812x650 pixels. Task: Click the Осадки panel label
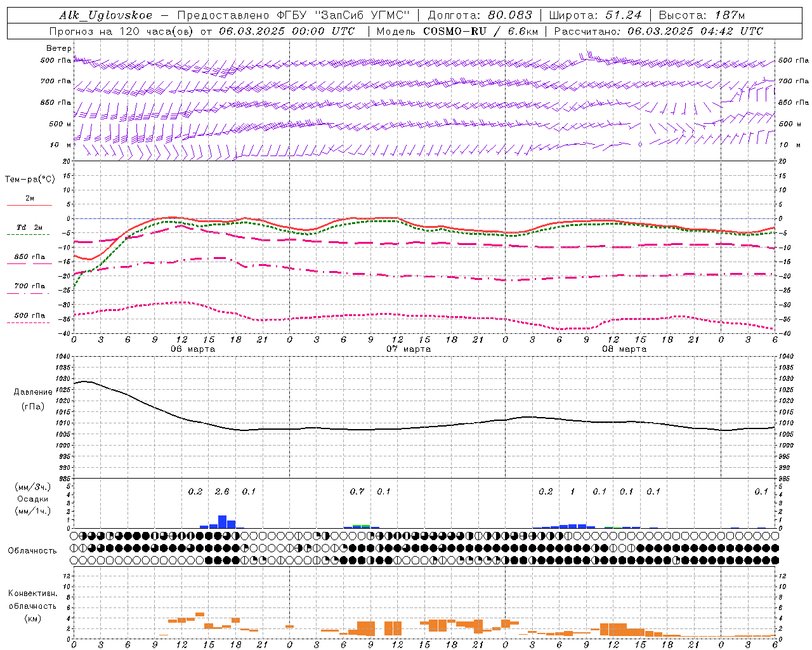(33, 499)
